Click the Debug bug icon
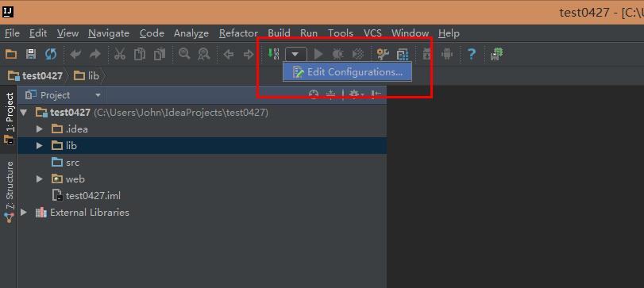This screenshot has height=288, width=644. pos(338,54)
